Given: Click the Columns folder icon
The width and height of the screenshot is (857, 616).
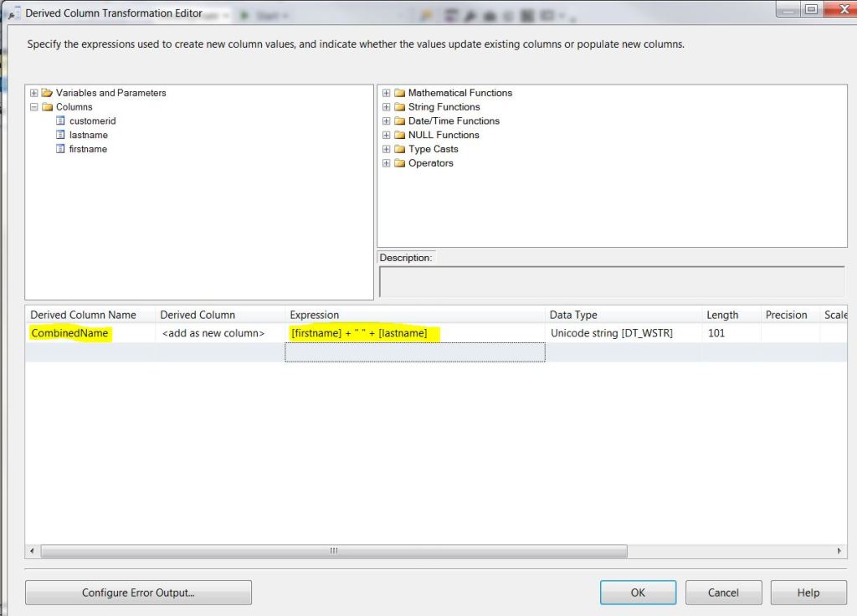Looking at the screenshot, I should pos(47,107).
